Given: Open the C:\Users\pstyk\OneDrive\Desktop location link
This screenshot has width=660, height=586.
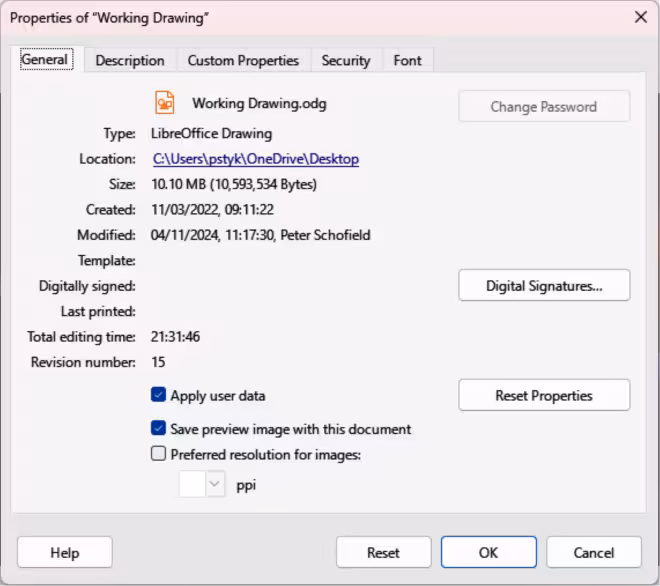Looking at the screenshot, I should pos(256,159).
